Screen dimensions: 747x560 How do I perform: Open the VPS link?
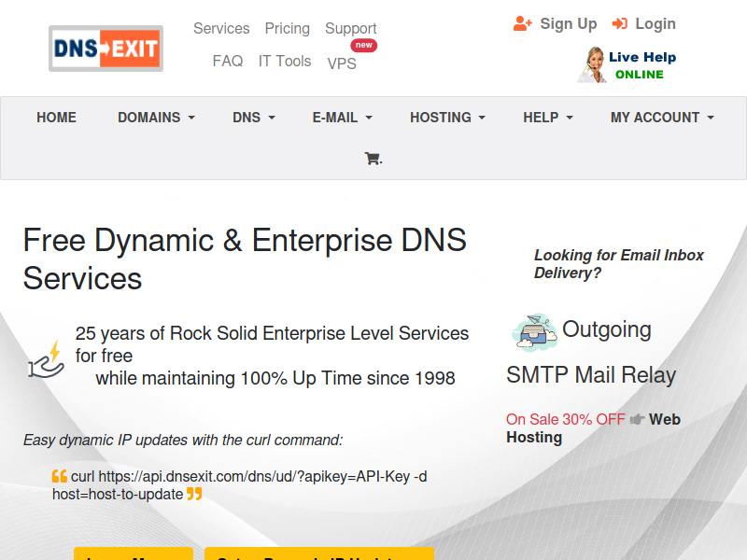coord(342,63)
